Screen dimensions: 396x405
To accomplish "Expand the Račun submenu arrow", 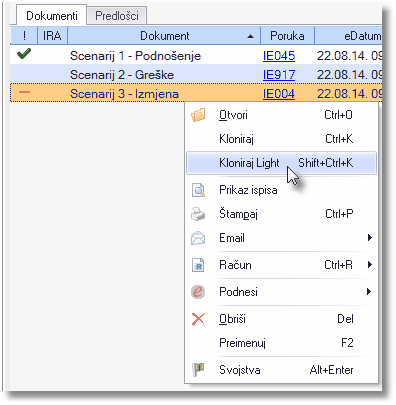I will coord(369,265).
